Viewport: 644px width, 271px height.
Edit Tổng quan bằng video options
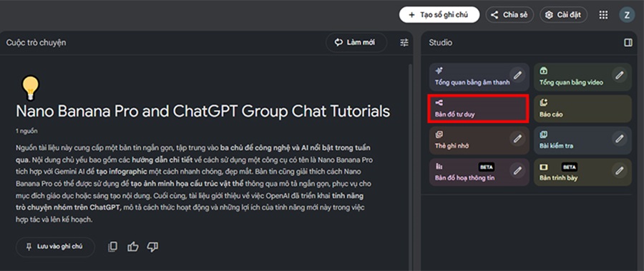point(620,75)
